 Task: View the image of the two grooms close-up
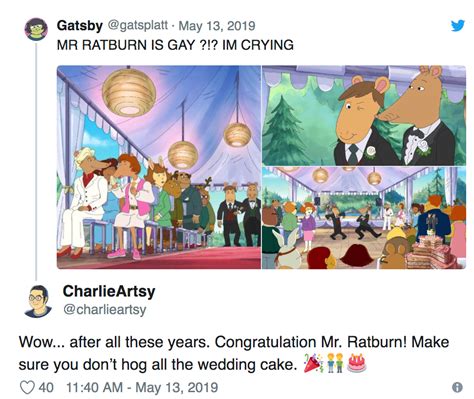point(364,115)
